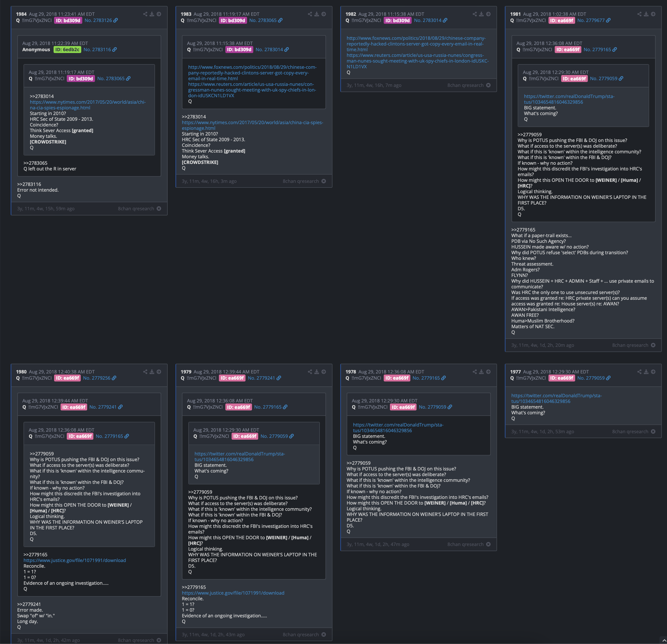Click 8chan qresearch in post 1984 footer
The width and height of the screenshot is (667, 644).
136,208
